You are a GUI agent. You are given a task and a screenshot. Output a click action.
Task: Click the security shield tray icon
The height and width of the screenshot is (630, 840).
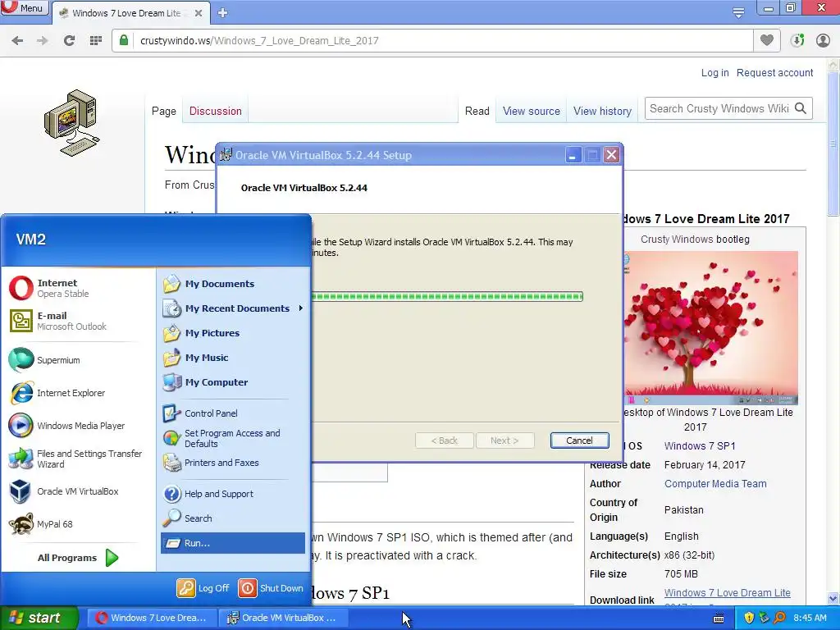point(749,619)
